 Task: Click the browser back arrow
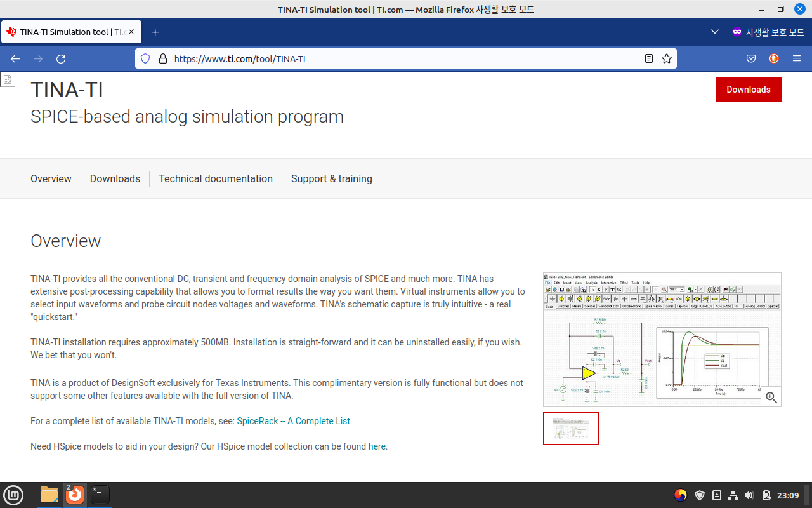pos(15,58)
